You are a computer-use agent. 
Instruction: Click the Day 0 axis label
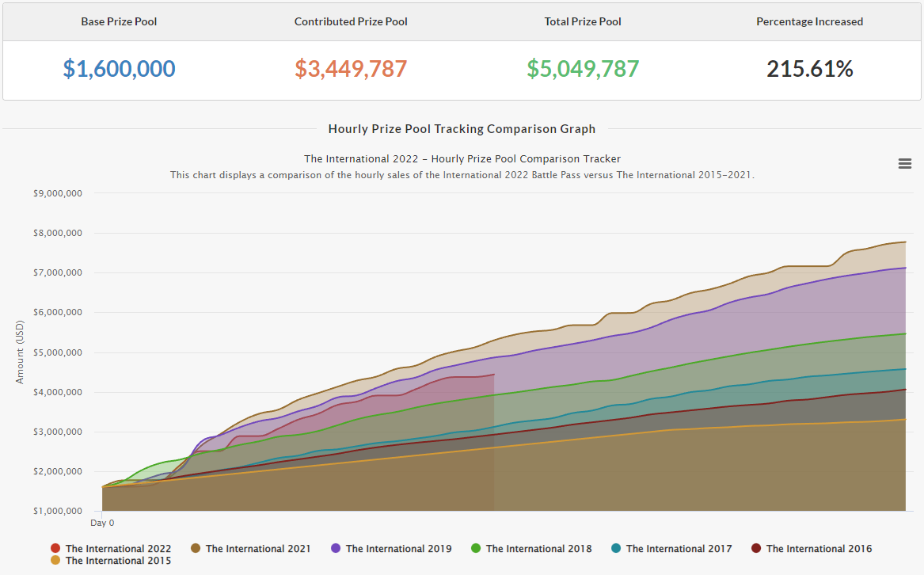(x=102, y=523)
